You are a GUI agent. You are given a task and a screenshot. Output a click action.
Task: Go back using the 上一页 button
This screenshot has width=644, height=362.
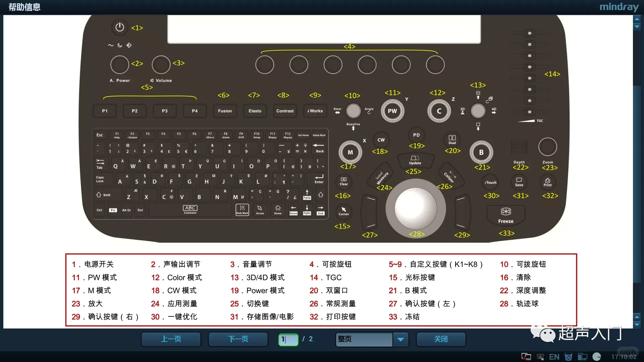[171, 339]
